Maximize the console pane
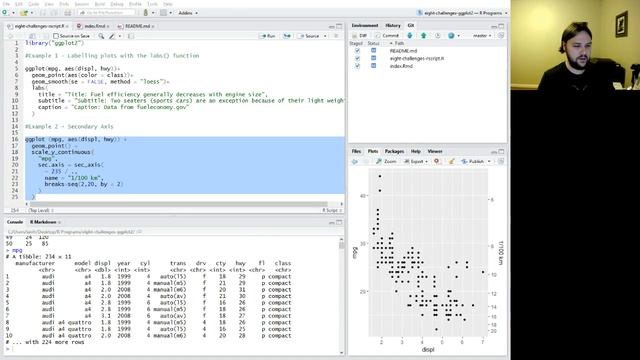The width and height of the screenshot is (640, 360). pyautogui.click(x=339, y=222)
